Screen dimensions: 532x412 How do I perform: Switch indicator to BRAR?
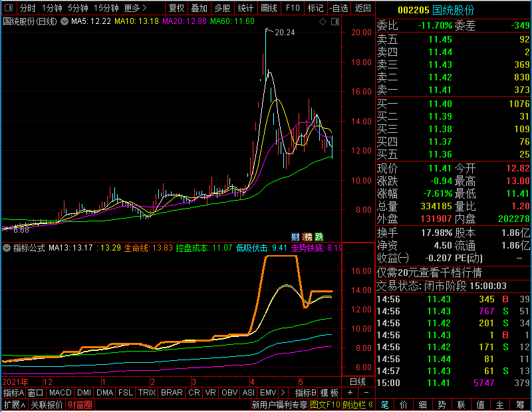coord(172,393)
